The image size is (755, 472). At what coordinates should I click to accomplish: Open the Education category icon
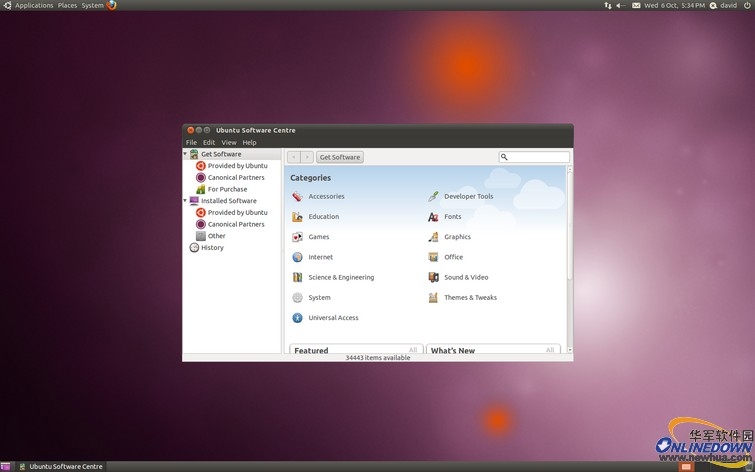pyautogui.click(x=298, y=217)
